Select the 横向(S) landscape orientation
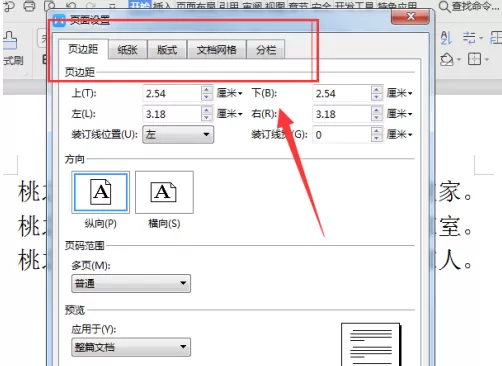The width and height of the screenshot is (502, 366). (x=164, y=192)
